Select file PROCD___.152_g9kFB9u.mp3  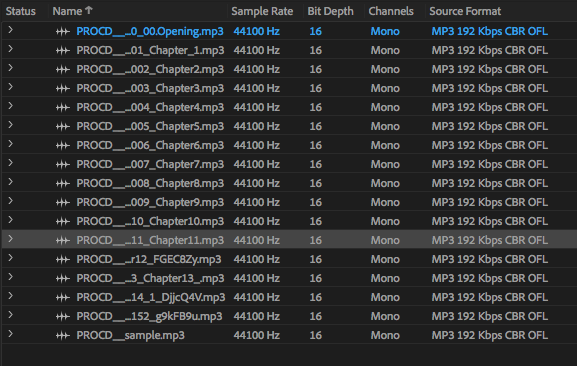click(149, 317)
